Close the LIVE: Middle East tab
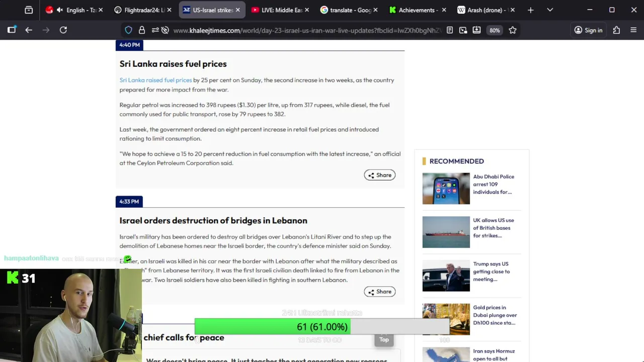Image resolution: width=644 pixels, height=362 pixels. click(306, 10)
